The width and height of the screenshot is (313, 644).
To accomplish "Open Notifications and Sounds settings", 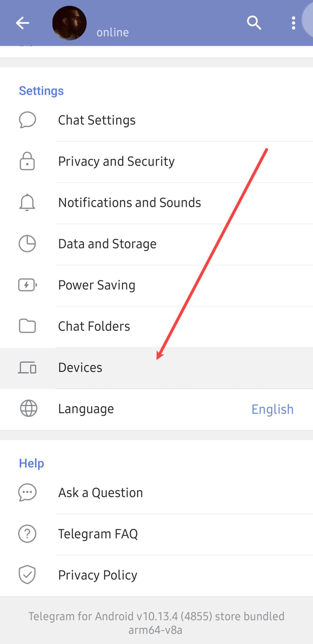I will [x=129, y=202].
